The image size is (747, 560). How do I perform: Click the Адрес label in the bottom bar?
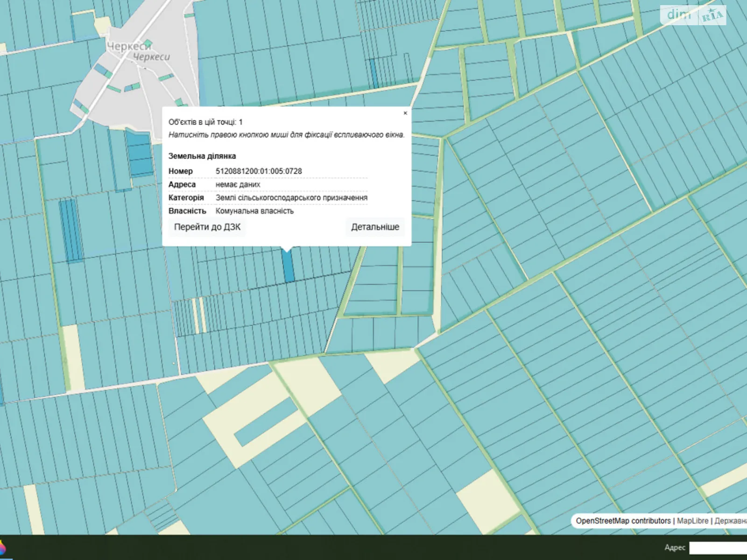point(675,547)
